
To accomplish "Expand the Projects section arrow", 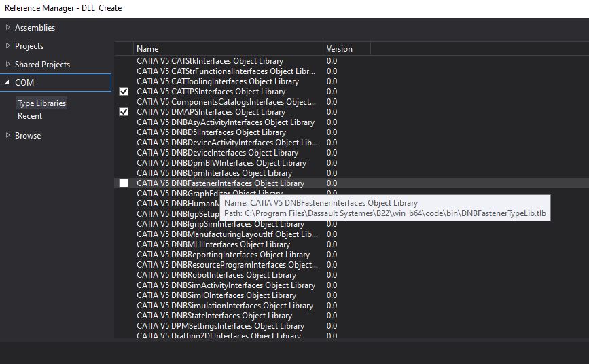I will [x=7, y=45].
